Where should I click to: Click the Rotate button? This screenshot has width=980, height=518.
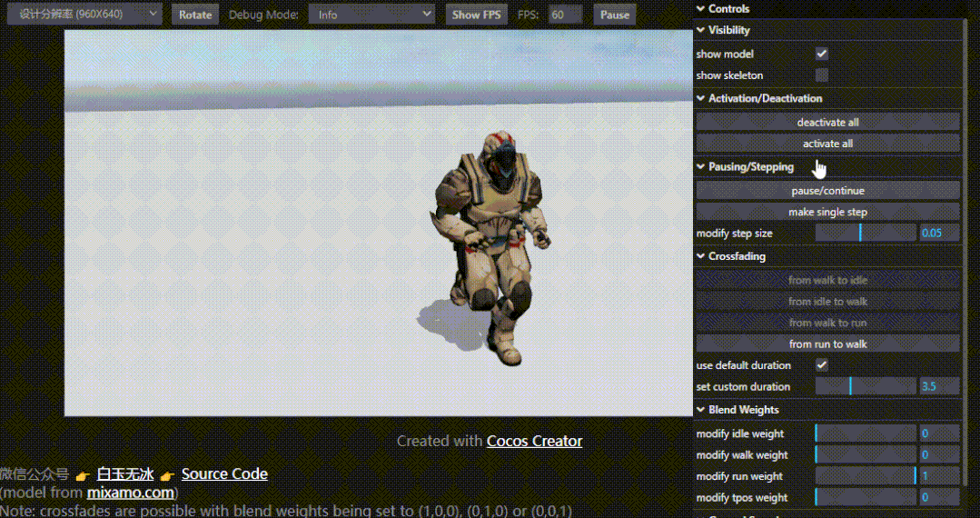click(x=195, y=15)
